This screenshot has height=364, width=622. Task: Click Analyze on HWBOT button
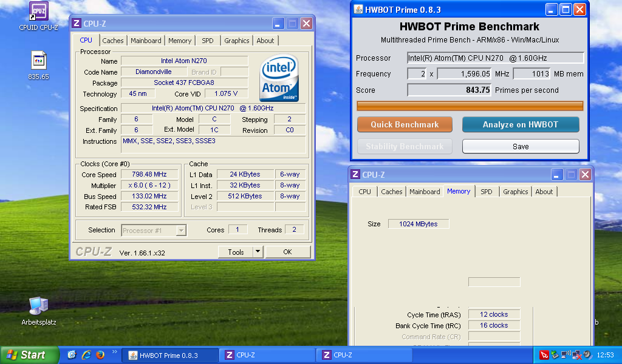521,124
